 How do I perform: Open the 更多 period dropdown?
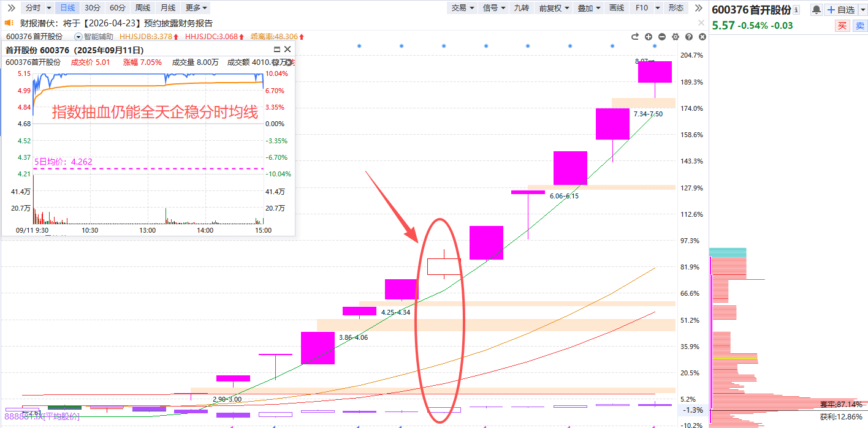coord(196,8)
